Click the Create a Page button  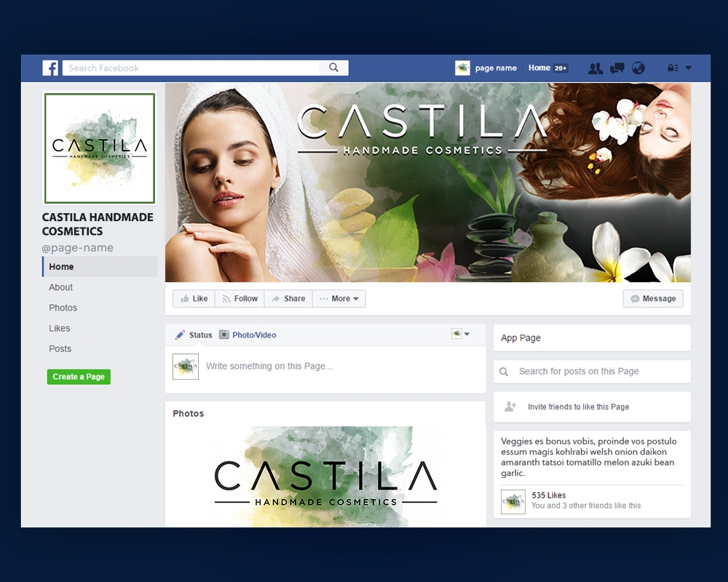pos(78,376)
